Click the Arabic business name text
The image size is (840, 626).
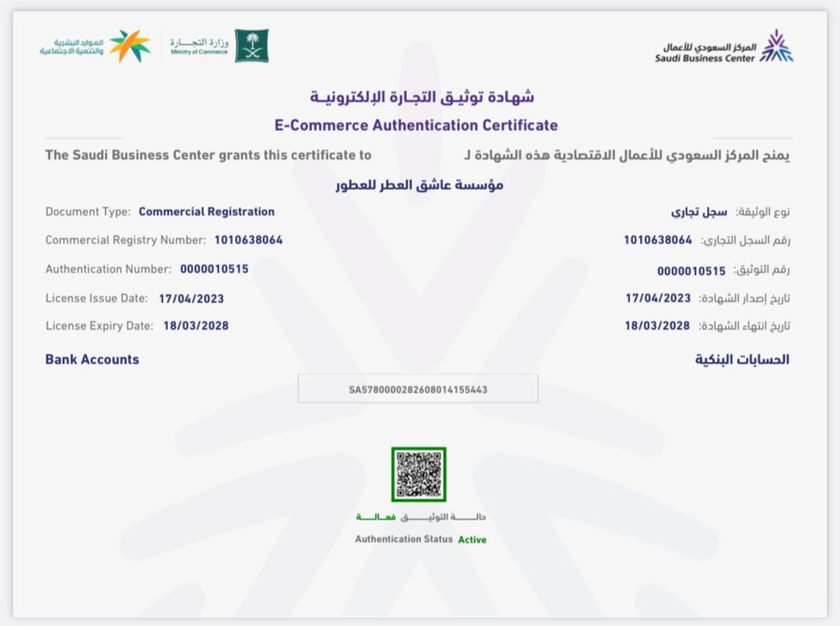point(419,184)
